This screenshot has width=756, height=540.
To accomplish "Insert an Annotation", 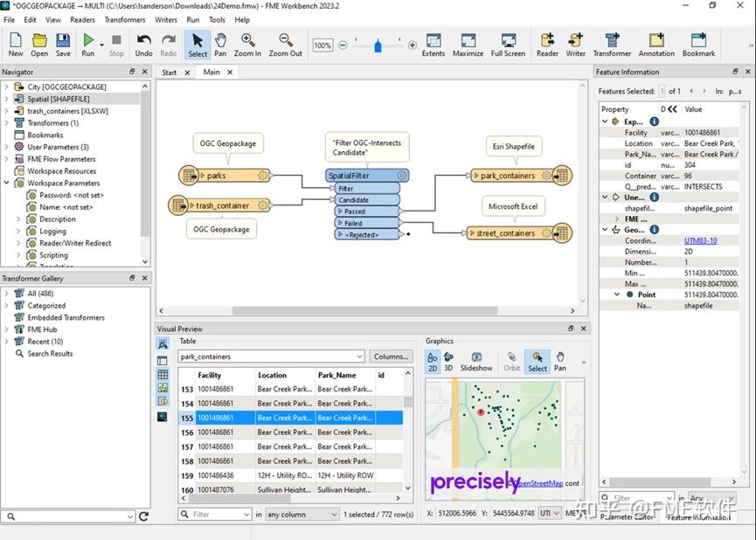I will [x=656, y=45].
